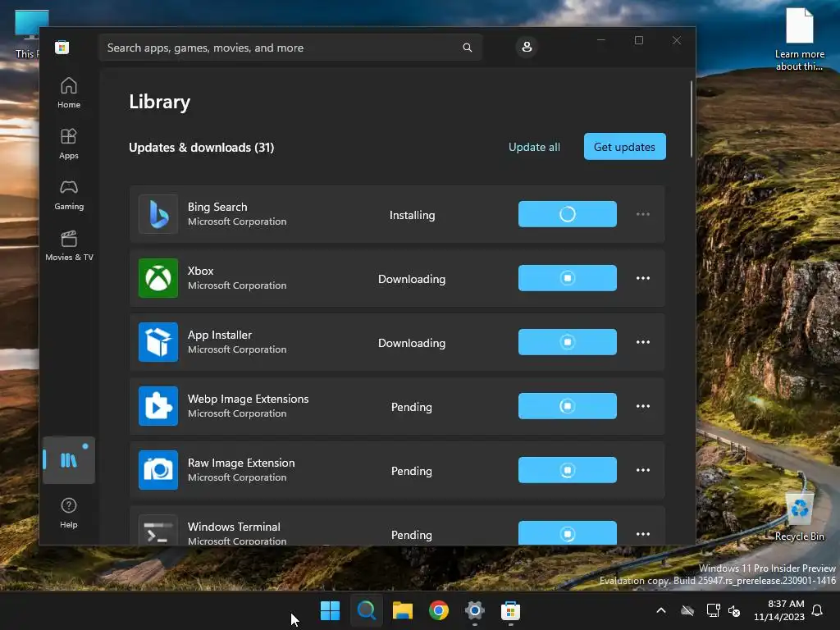Click the Windows Terminal app icon
The image size is (840, 630).
pos(158,531)
